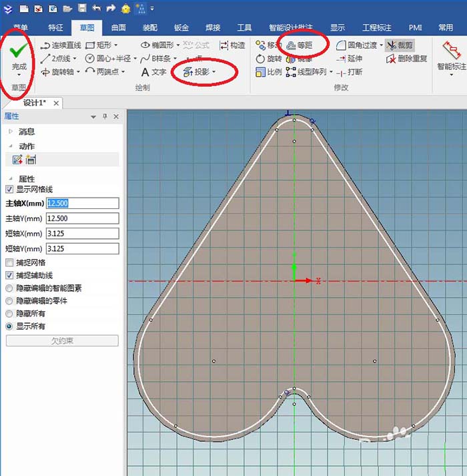Image resolution: width=467 pixels, height=476 pixels.
Task: Select the 圆角过渡 fillet tool
Action: tap(356, 45)
